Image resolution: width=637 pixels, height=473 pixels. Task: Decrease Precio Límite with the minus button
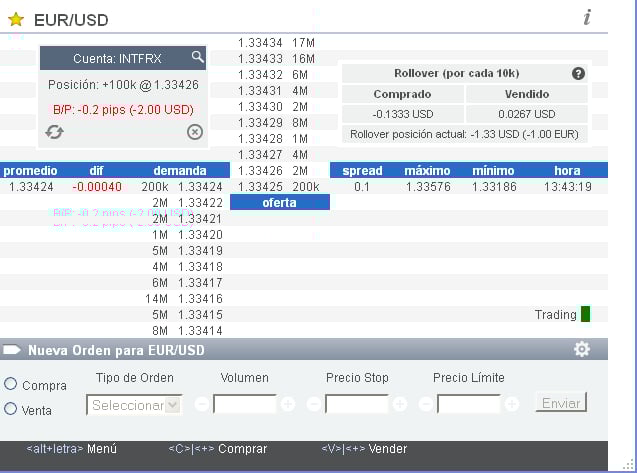425,404
